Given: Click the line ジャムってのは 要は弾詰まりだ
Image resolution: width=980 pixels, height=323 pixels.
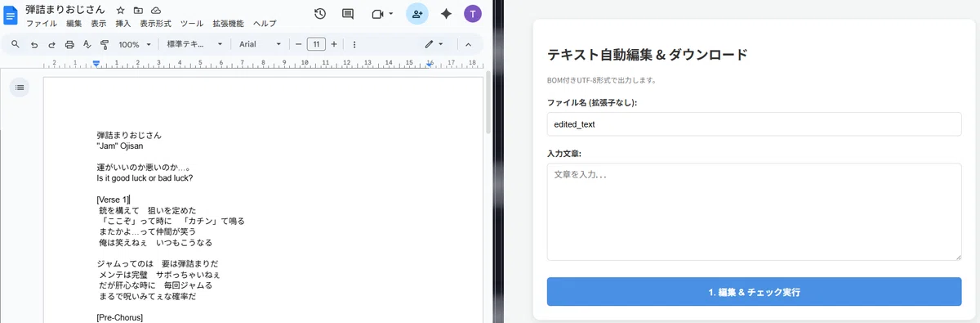Looking at the screenshot, I should [158, 264].
